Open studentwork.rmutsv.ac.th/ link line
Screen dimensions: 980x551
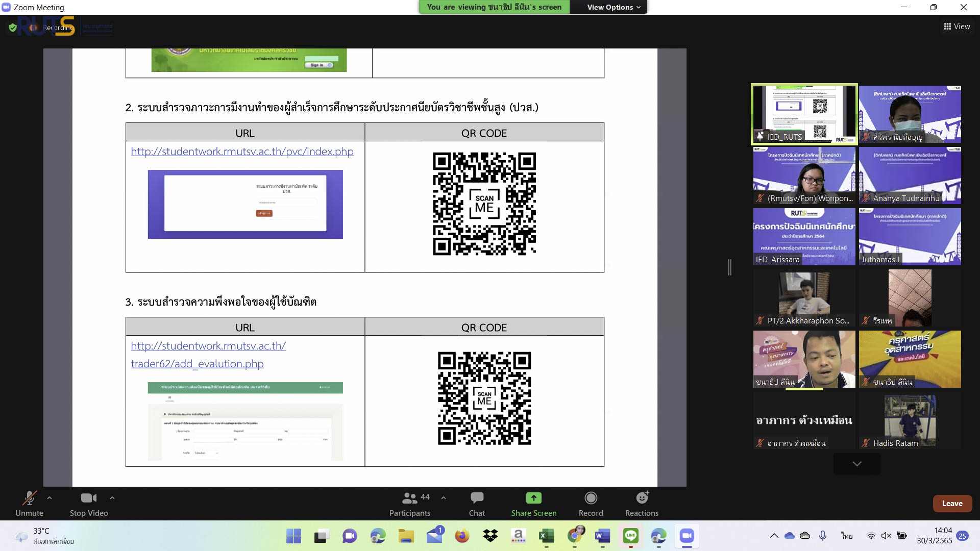pyautogui.click(x=208, y=346)
